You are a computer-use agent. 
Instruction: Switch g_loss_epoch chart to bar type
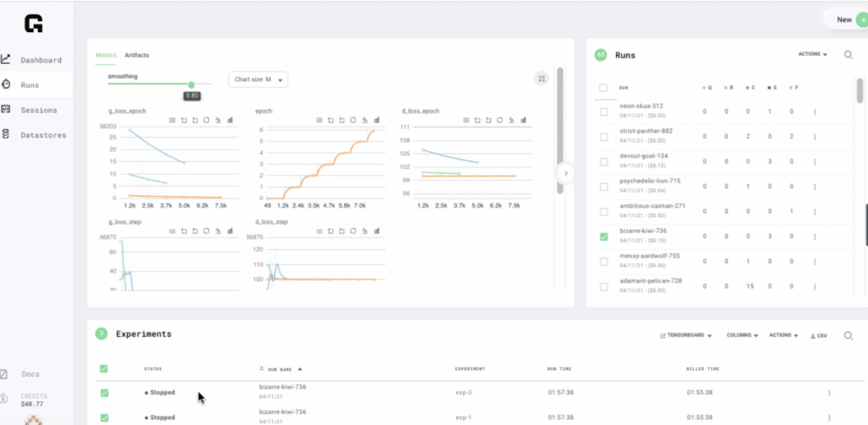point(230,120)
